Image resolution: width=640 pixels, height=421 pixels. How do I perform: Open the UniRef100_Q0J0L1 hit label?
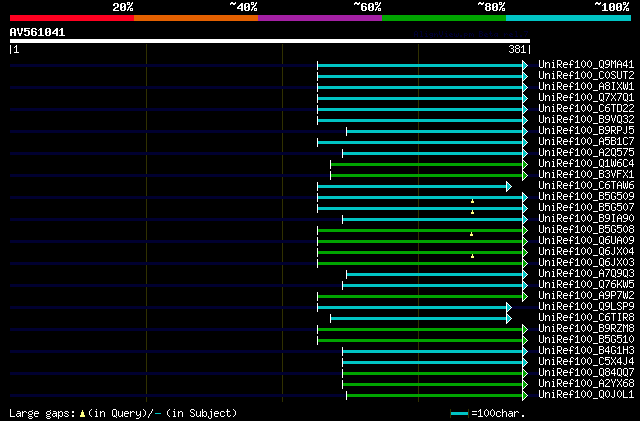(x=586, y=395)
